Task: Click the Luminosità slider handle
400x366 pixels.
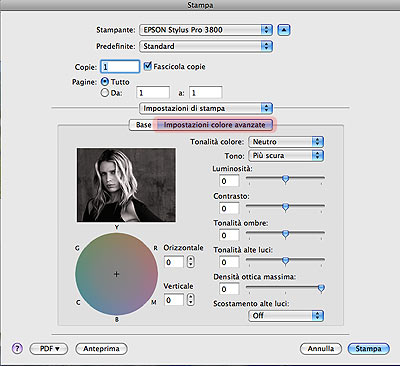Action: [x=285, y=179]
